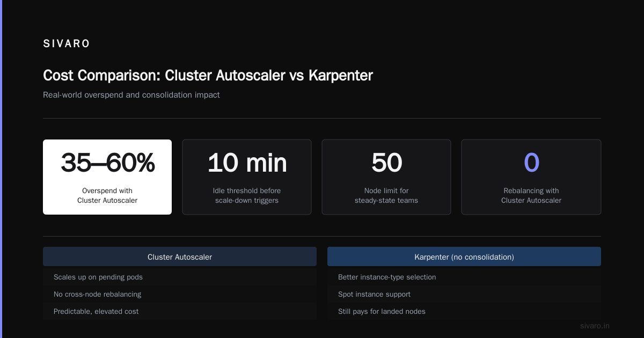Open the sivaro.in footer link
Image resolution: width=644 pixels, height=338 pixels.
click(595, 326)
